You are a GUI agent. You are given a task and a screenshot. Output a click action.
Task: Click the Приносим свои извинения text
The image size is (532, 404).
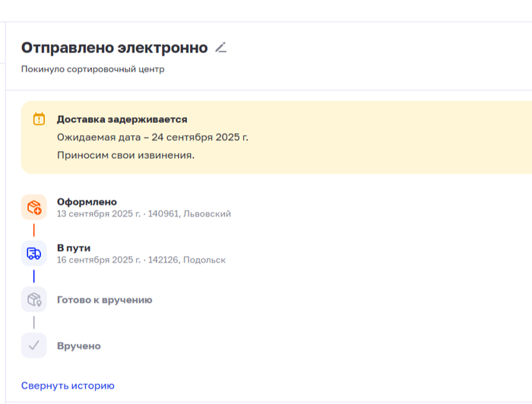pos(126,155)
